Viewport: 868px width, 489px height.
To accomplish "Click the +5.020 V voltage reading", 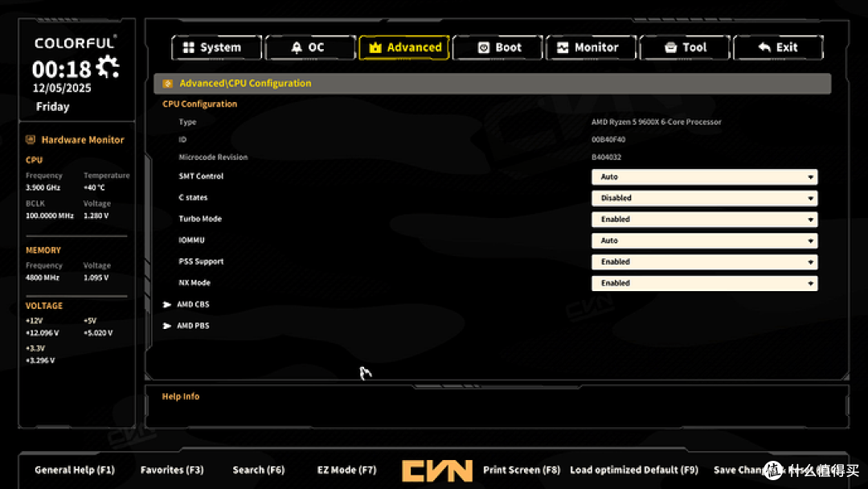I will click(98, 334).
